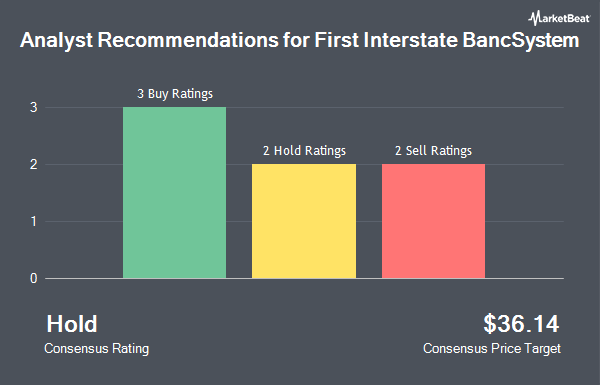Screen dimensions: 600x385
Task: Click the heartbeat pulse in MarketBeat logo
Action: coord(534,18)
